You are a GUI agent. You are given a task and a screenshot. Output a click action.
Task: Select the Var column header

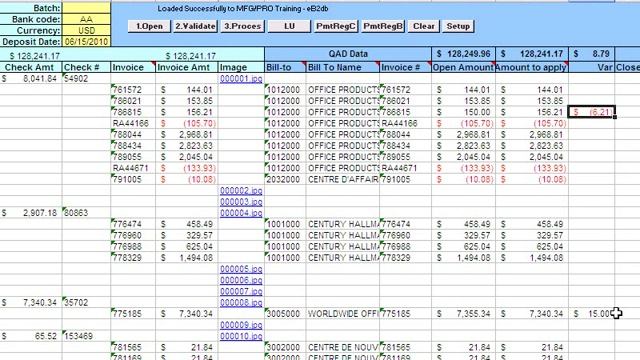click(x=591, y=67)
